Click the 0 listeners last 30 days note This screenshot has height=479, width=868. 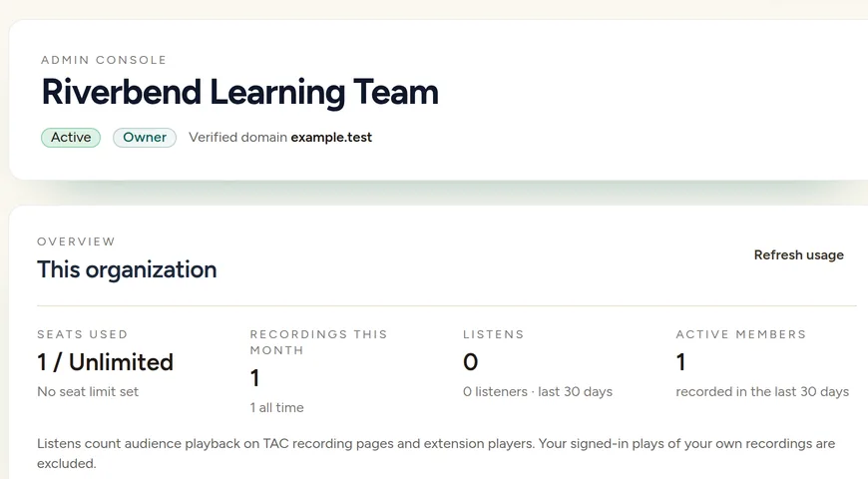[x=538, y=391]
